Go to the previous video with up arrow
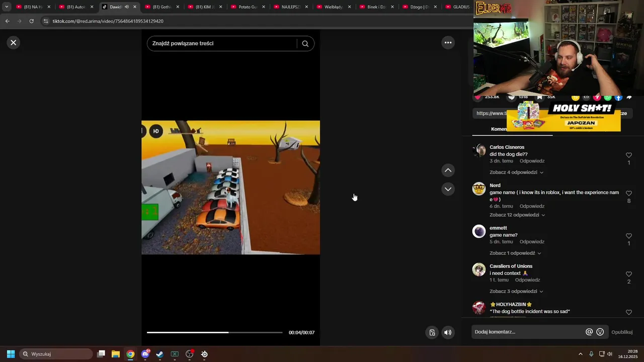Screen dimensions: 644x362 coord(448,170)
